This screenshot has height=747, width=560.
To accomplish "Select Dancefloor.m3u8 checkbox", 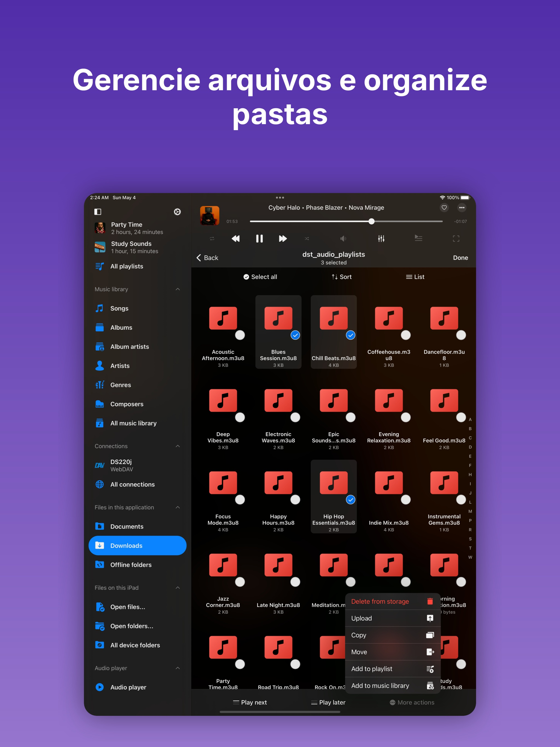I will (x=461, y=335).
